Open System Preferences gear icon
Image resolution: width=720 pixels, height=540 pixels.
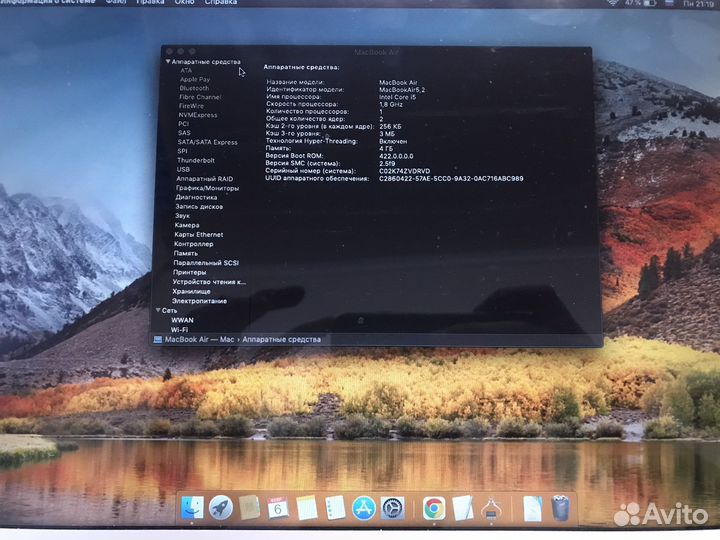point(393,508)
